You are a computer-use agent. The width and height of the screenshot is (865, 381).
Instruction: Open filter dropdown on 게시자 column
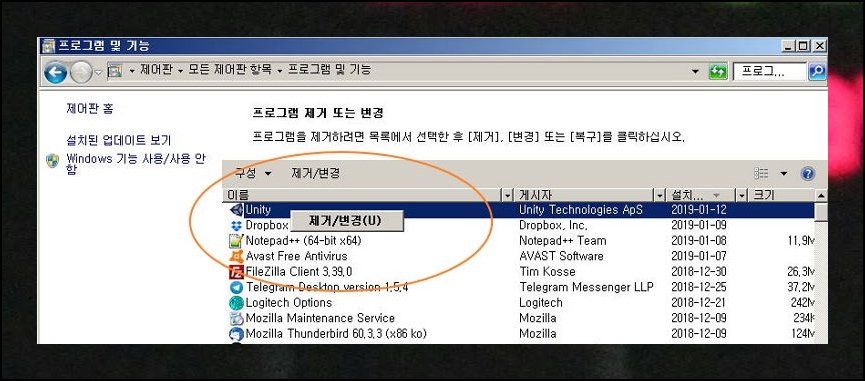coord(660,195)
